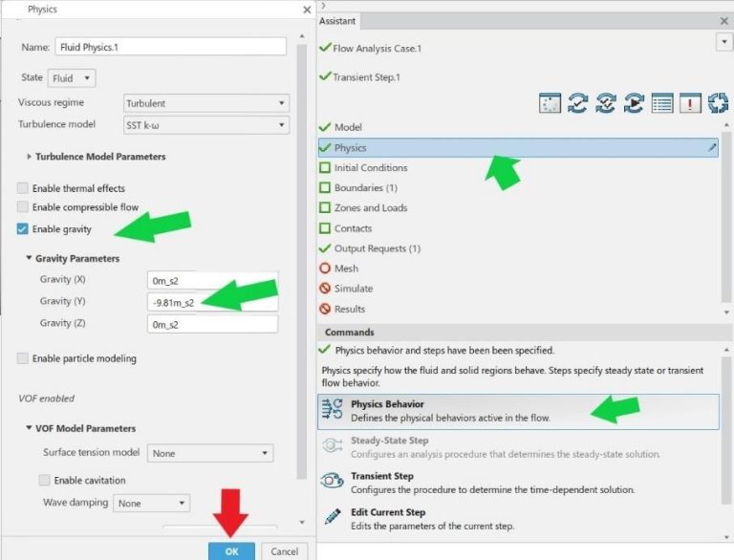Click the refresh icon with single checkmark

pyautogui.click(x=577, y=103)
